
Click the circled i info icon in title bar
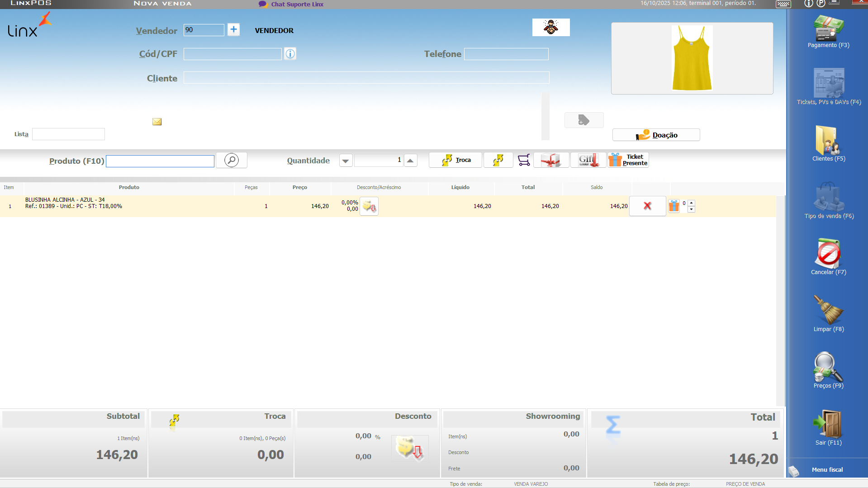pyautogui.click(x=809, y=4)
